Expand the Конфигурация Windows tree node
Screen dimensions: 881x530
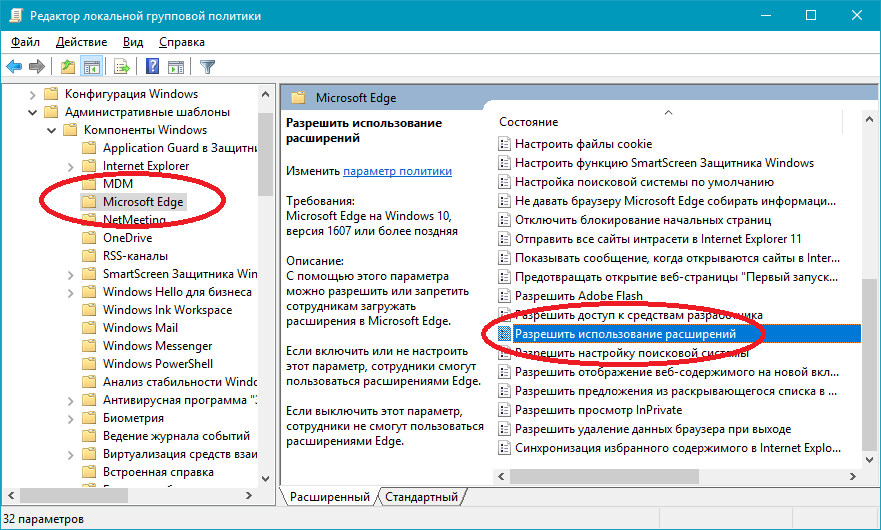point(32,94)
